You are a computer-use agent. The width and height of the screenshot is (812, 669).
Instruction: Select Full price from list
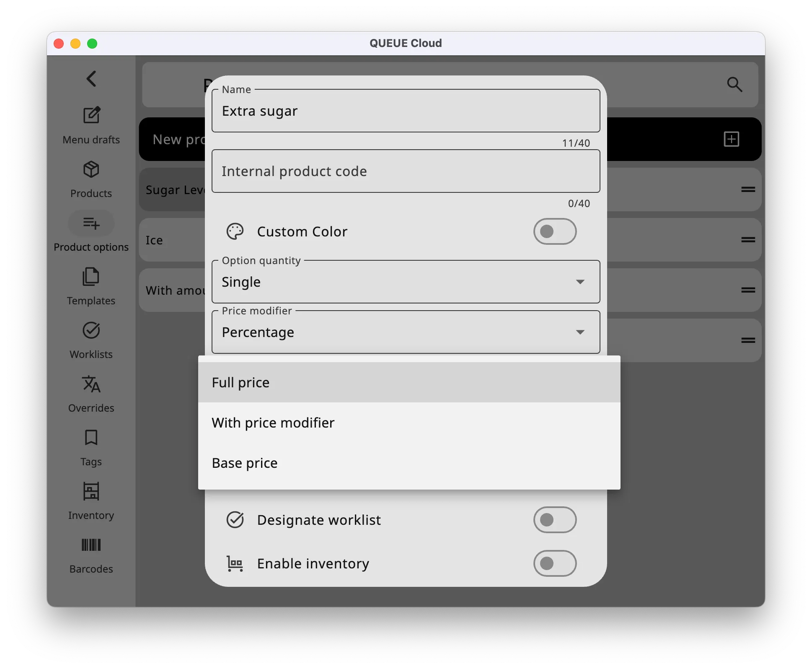pos(409,382)
